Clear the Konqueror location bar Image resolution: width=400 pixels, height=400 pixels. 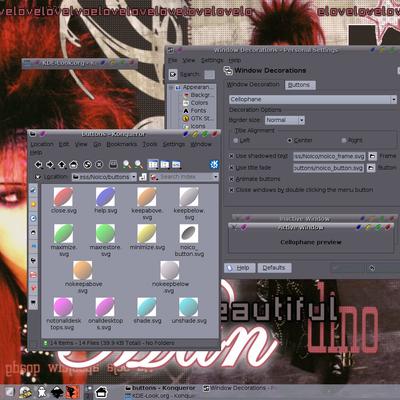coord(38,177)
